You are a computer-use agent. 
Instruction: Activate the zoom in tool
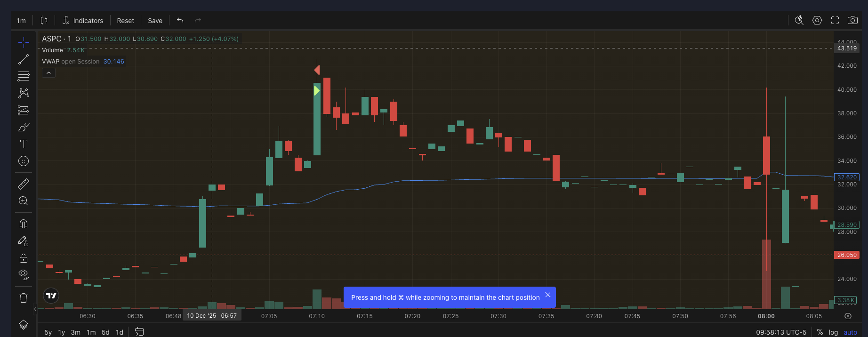click(24, 201)
